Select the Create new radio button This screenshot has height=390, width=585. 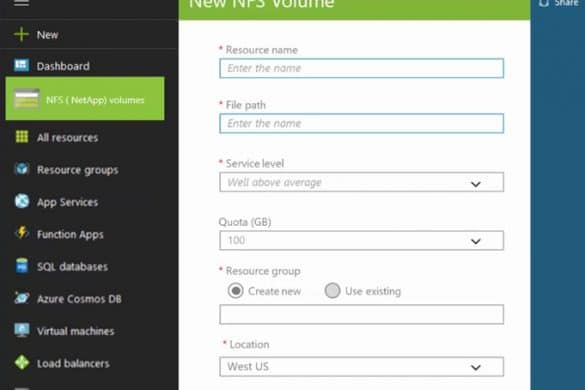coord(235,290)
